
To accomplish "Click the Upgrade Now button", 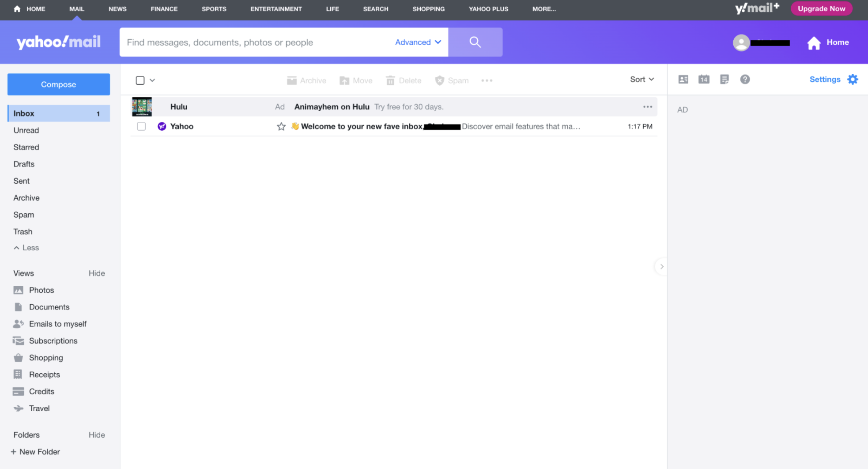I will click(821, 8).
